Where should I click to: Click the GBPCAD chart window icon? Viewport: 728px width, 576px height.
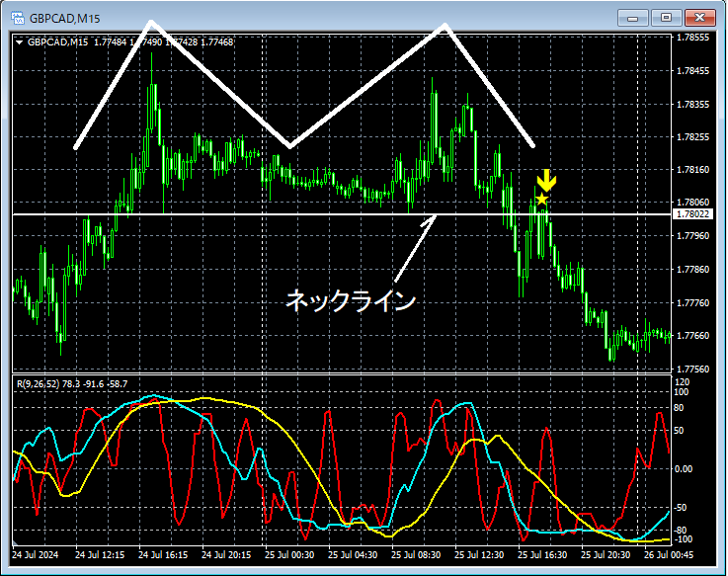[18, 18]
